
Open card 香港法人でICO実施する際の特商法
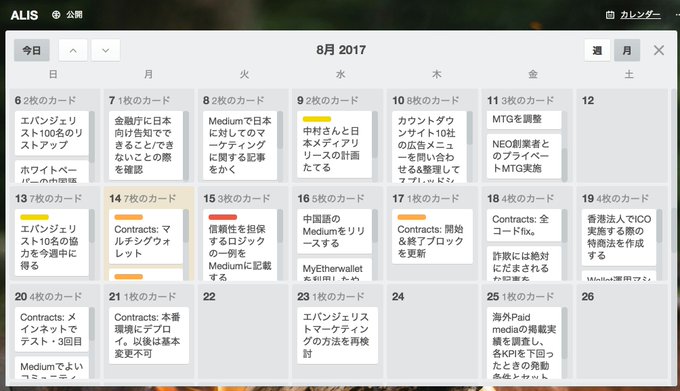pyautogui.click(x=619, y=238)
